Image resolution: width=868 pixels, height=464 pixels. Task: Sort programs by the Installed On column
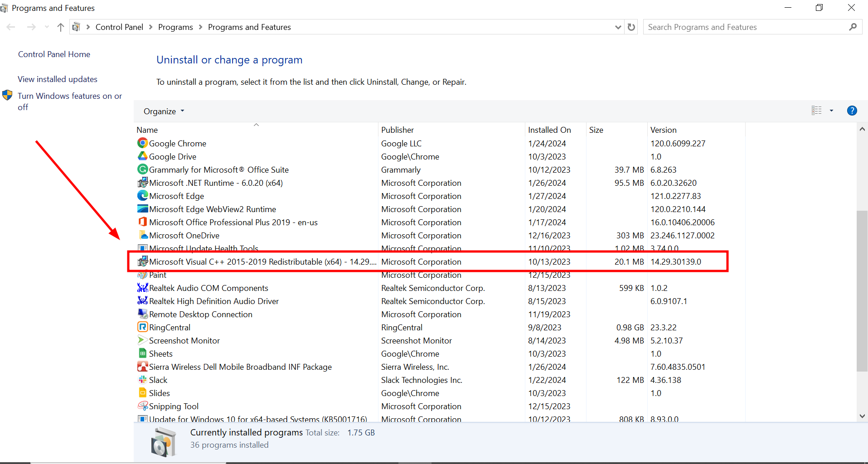click(x=549, y=130)
